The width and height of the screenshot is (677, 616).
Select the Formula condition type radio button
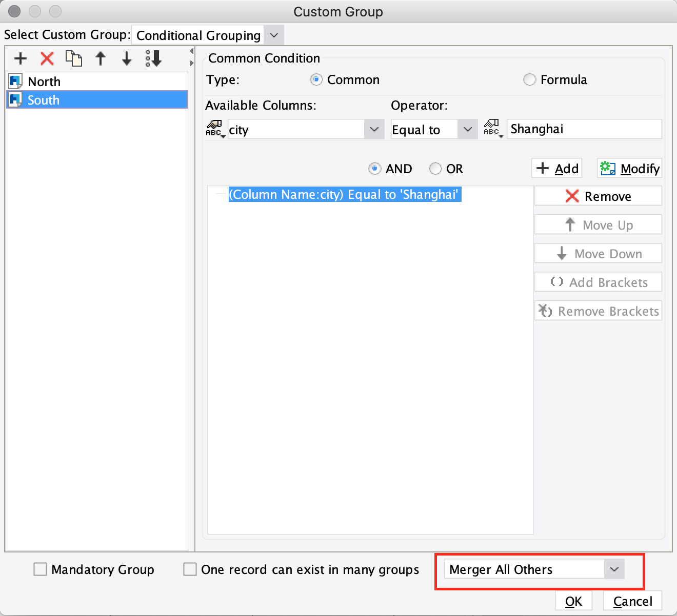(x=529, y=79)
